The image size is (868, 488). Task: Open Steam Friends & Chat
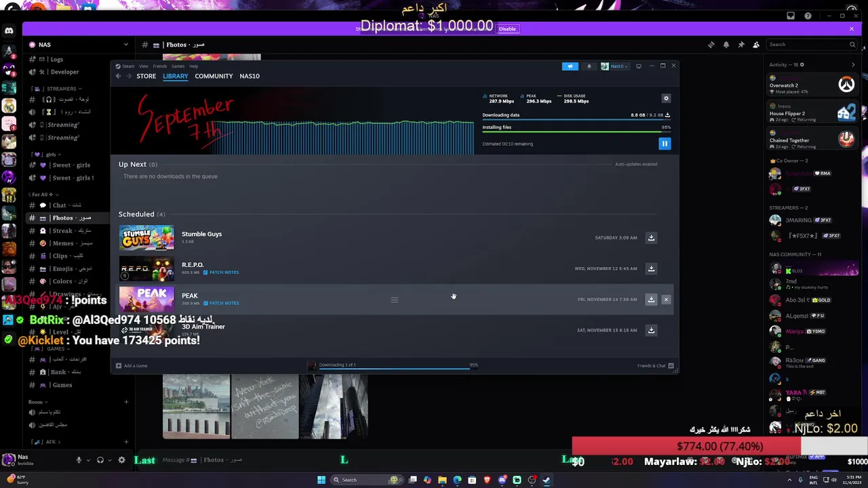[x=655, y=366]
